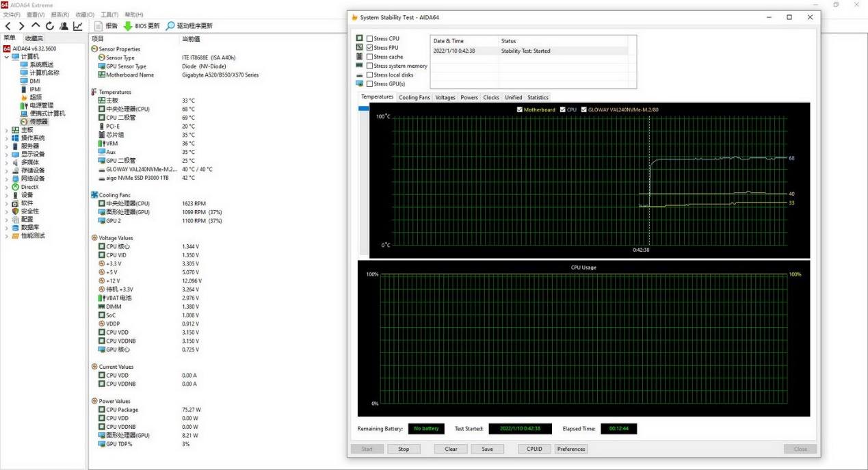Select the 系统概述 tree item

[40, 64]
